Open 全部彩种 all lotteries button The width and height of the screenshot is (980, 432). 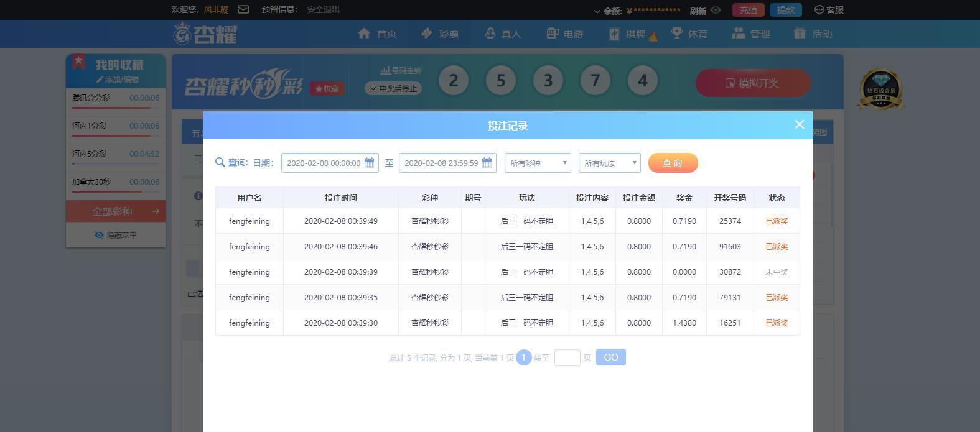116,211
